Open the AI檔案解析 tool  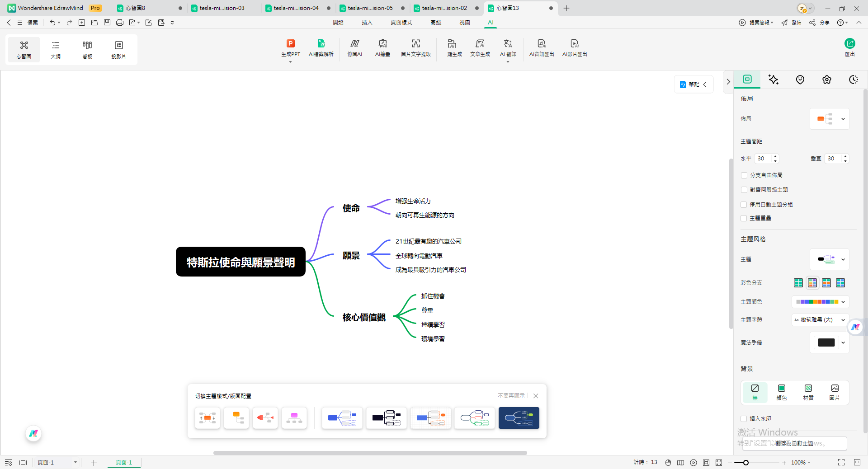321,44
